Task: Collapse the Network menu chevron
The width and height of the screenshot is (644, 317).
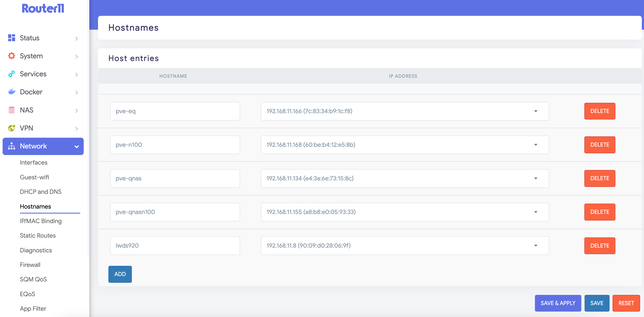Action: click(77, 147)
